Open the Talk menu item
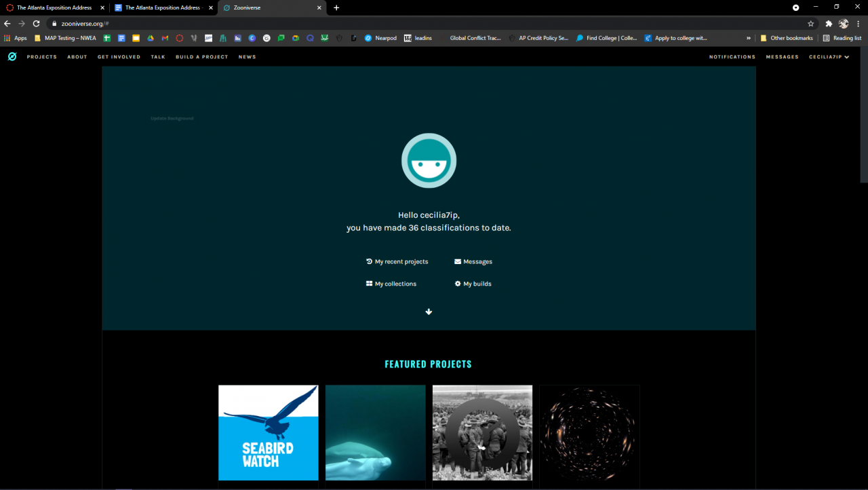Screen dimensions: 868x490 tap(158, 57)
